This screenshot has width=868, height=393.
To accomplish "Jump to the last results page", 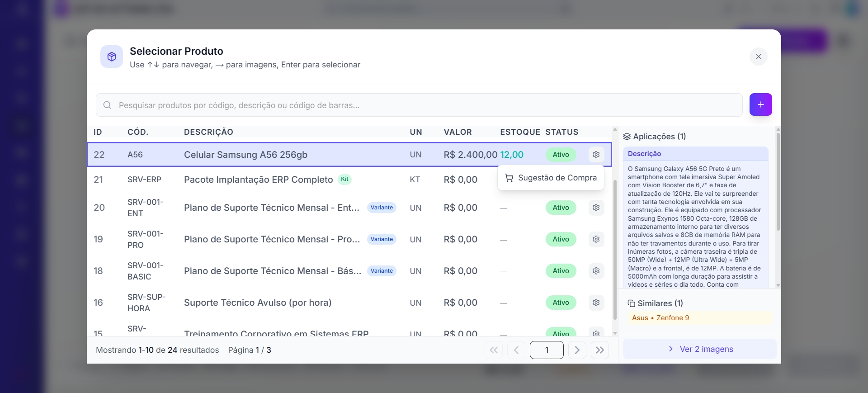I will click(599, 350).
